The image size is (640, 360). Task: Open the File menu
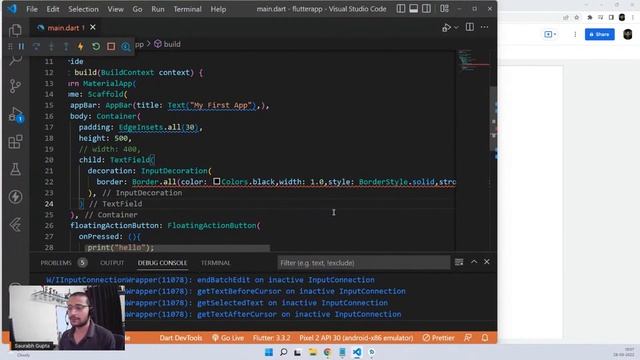[x=32, y=9]
